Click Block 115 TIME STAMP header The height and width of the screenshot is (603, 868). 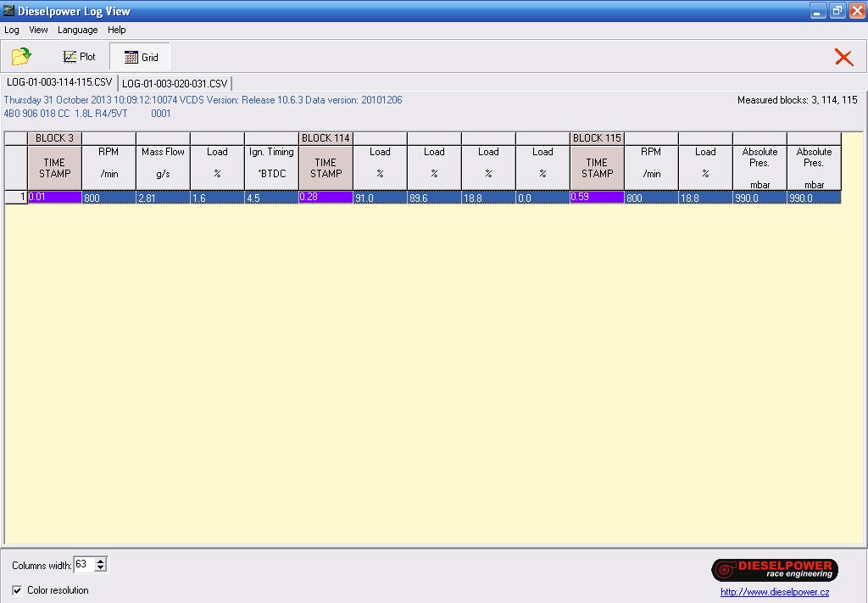[597, 168]
